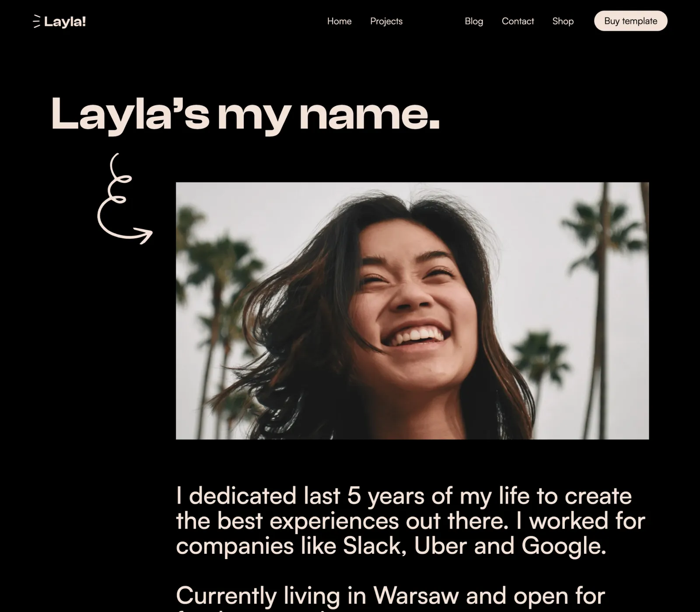The width and height of the screenshot is (700, 612).
Task: Open the Blog link in navigation
Action: 474,21
